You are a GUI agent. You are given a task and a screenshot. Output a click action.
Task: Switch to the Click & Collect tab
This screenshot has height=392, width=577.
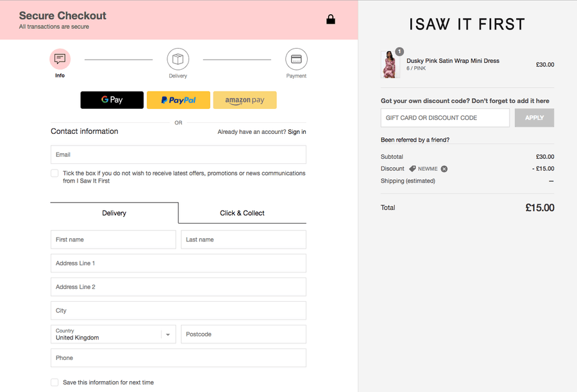tap(242, 213)
